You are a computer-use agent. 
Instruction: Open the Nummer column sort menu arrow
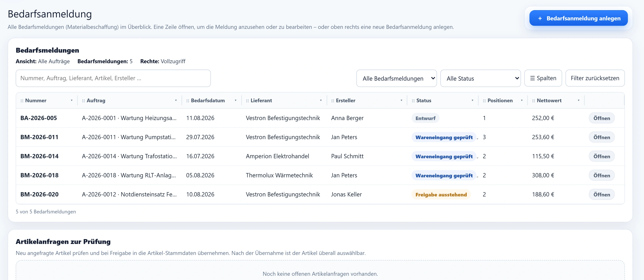coord(72,101)
